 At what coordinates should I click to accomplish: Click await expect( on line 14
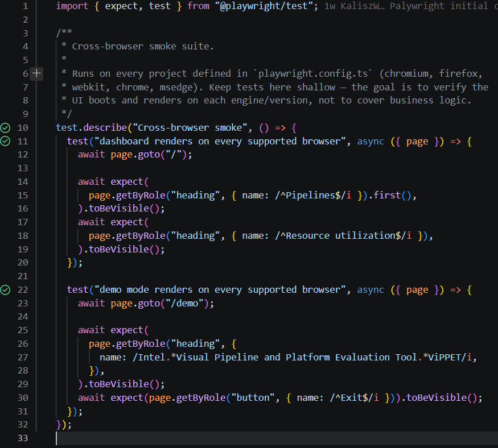(113, 182)
